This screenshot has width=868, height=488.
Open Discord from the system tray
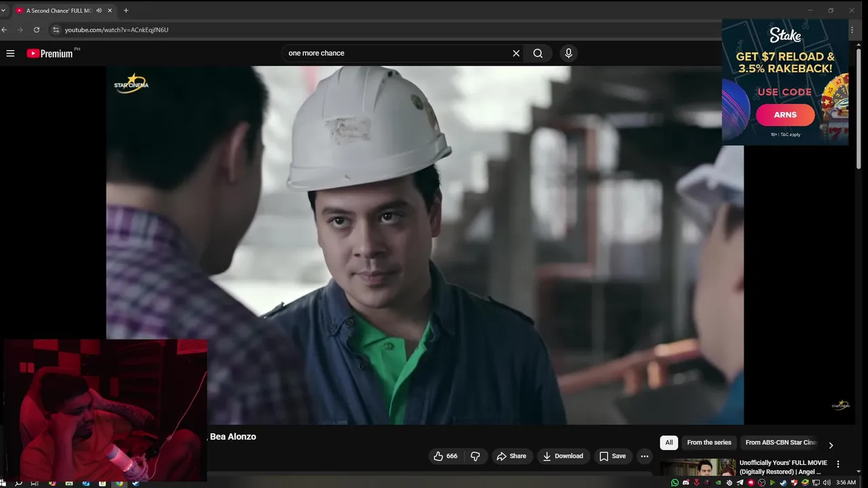pos(686,483)
